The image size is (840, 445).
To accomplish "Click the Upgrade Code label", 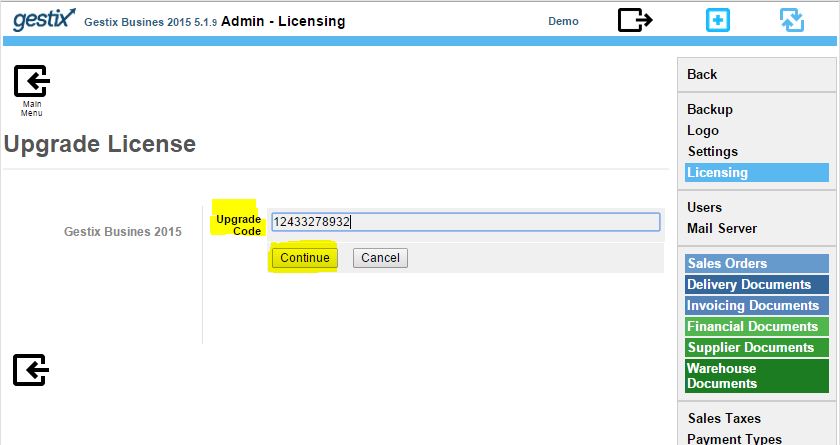I will [x=238, y=225].
